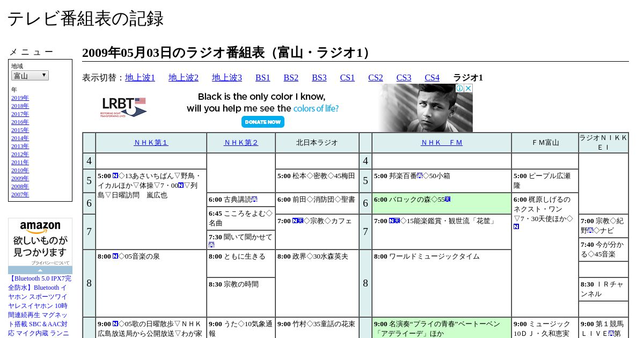
Task: Switch to CS1 listings
Action: click(347, 78)
